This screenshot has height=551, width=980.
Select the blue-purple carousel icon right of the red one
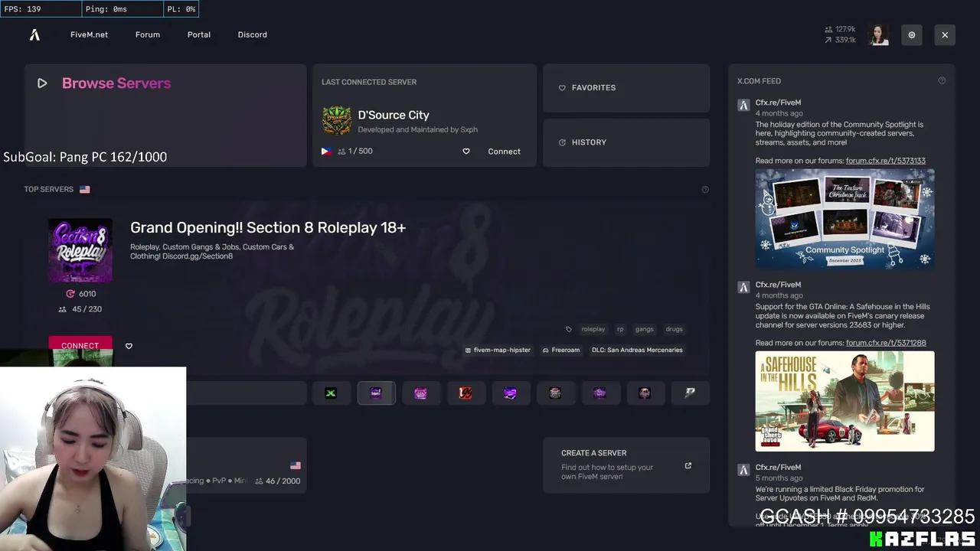511,393
